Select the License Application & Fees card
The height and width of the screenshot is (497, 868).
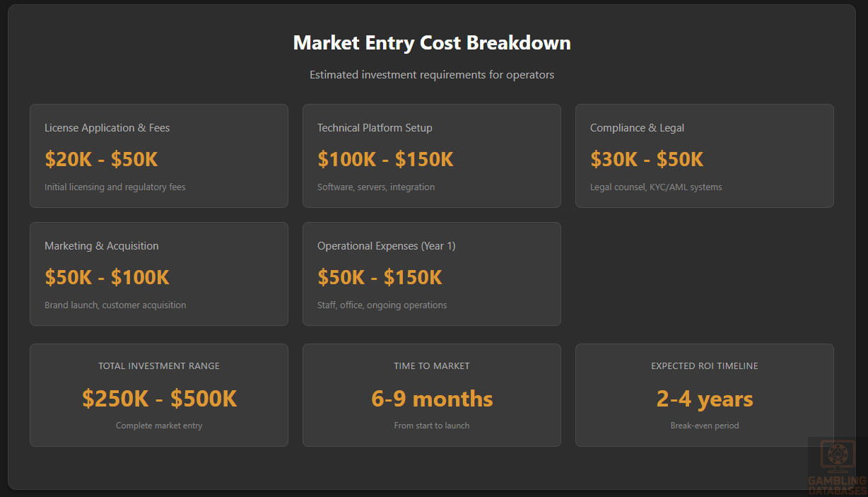pos(158,156)
